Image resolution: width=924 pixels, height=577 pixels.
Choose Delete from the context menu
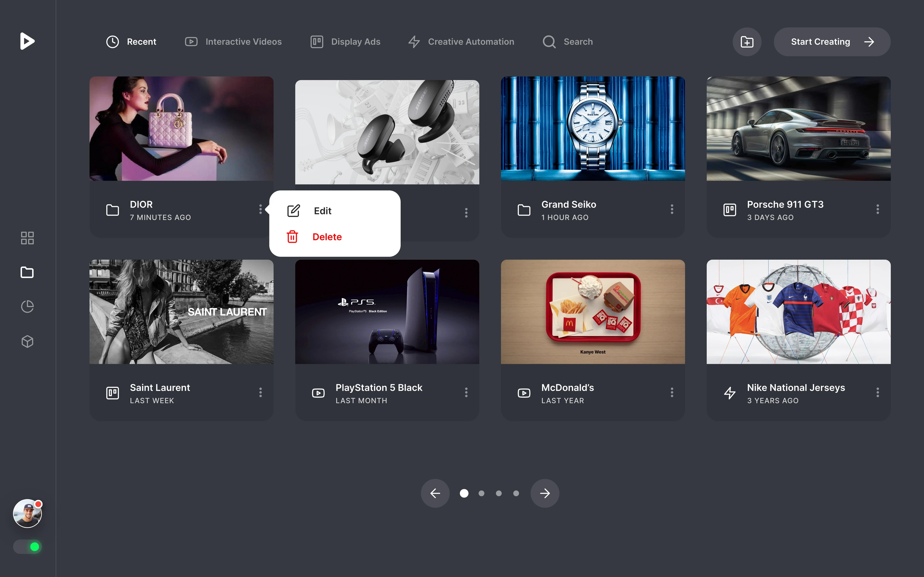[x=327, y=237]
